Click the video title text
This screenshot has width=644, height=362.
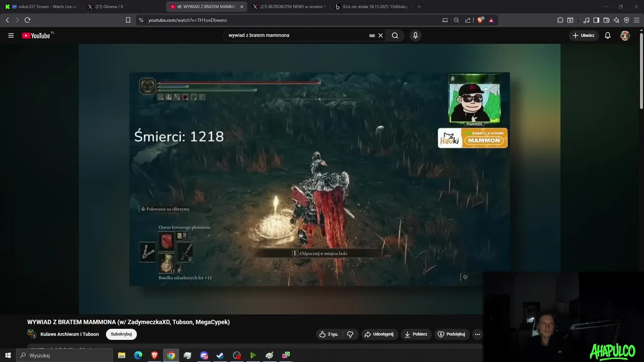coord(128,322)
